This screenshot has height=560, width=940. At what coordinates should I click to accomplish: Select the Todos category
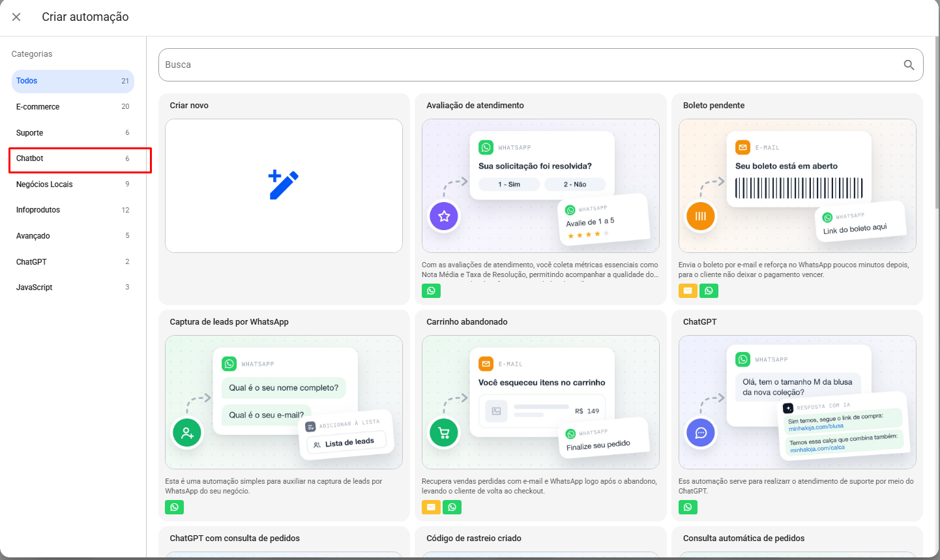pyautogui.click(x=73, y=81)
